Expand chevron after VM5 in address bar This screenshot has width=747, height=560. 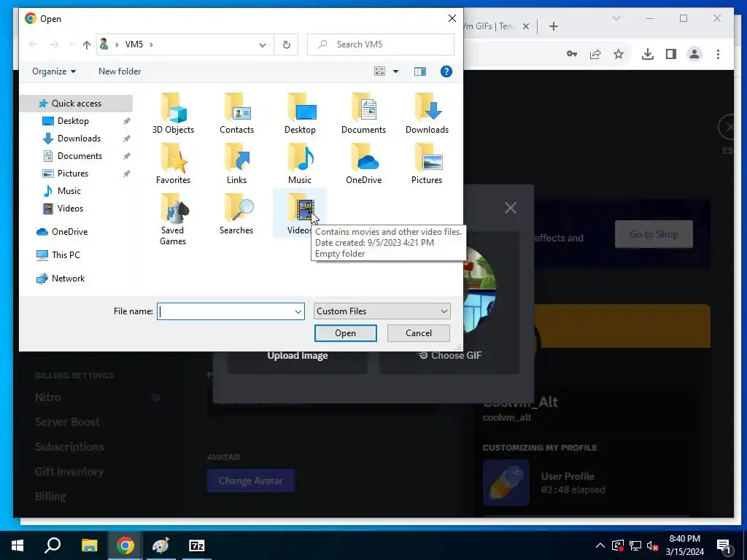[x=151, y=44]
